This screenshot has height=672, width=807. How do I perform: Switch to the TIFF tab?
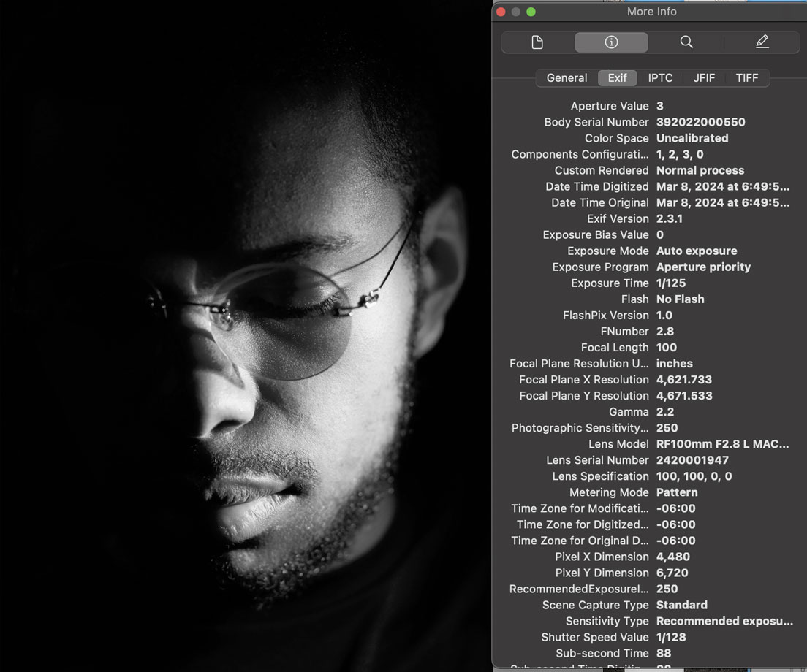[747, 77]
